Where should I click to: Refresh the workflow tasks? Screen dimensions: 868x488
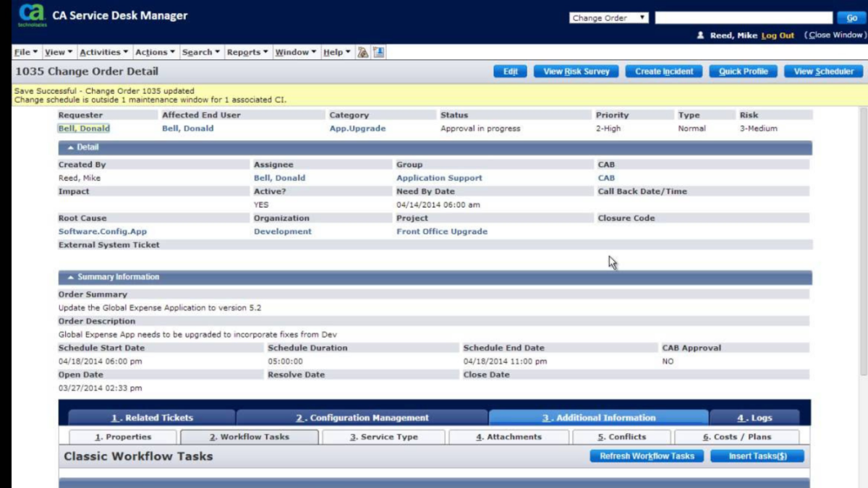646,455
